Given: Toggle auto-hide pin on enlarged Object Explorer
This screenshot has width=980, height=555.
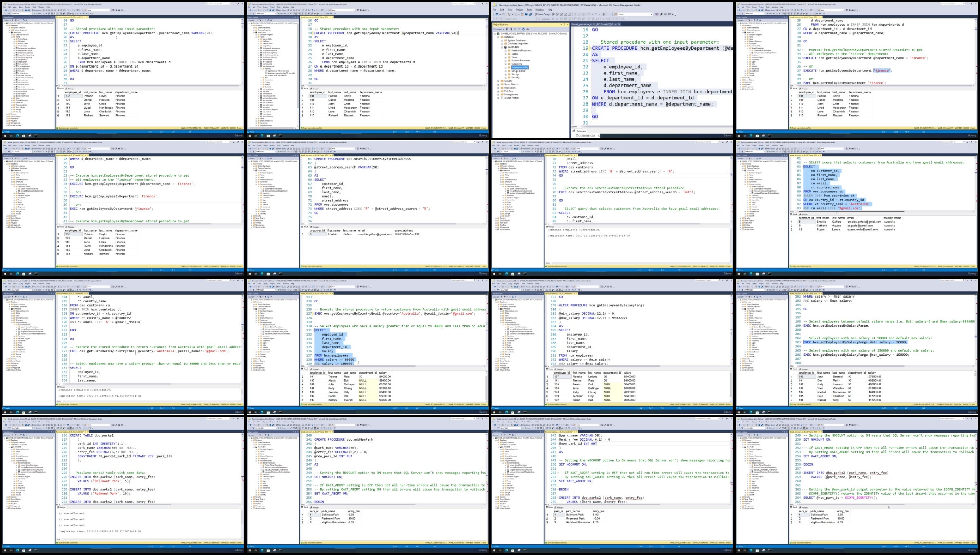Looking at the screenshot, I should [x=564, y=25].
